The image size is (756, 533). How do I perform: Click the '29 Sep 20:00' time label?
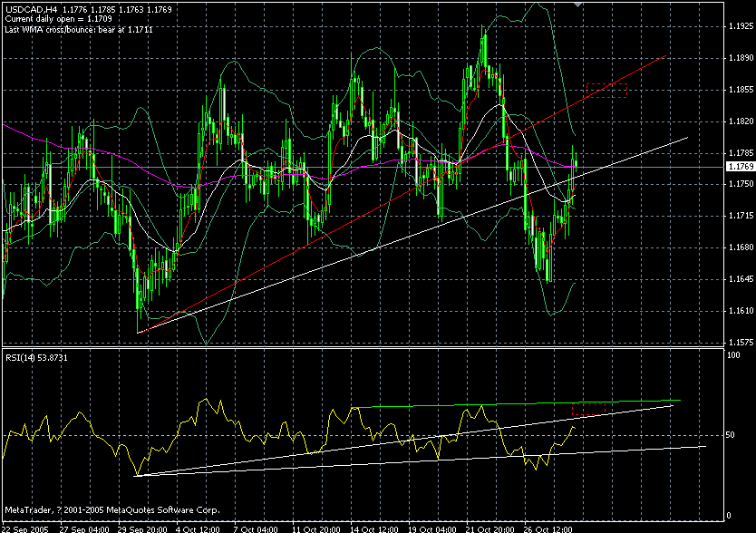tap(142, 529)
